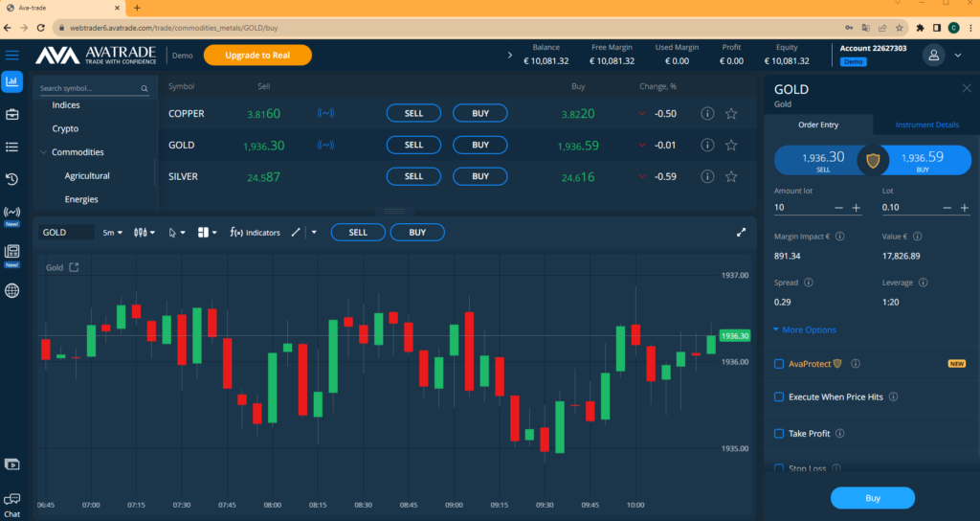Expand More Options
The width and height of the screenshot is (980, 521).
804,329
